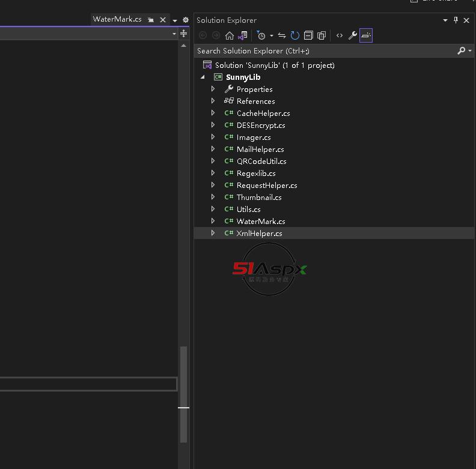
Task: Expand QRCodeUtil.cs file node
Action: click(x=213, y=161)
